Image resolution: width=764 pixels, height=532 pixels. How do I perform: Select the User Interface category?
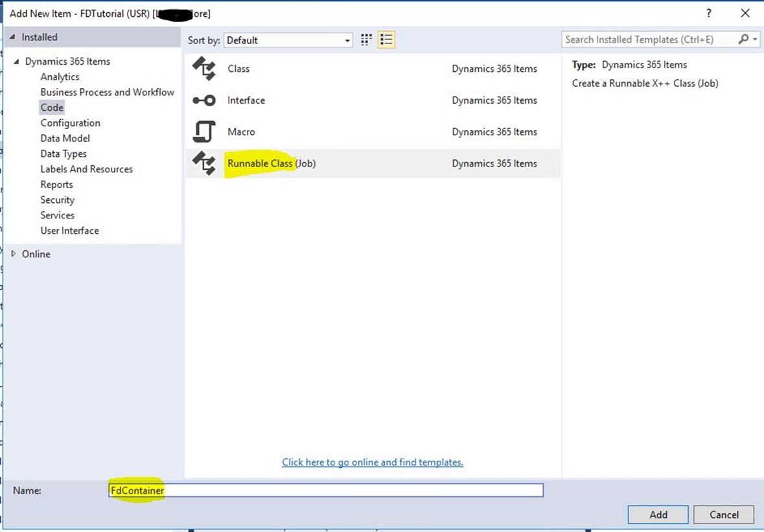tap(70, 231)
